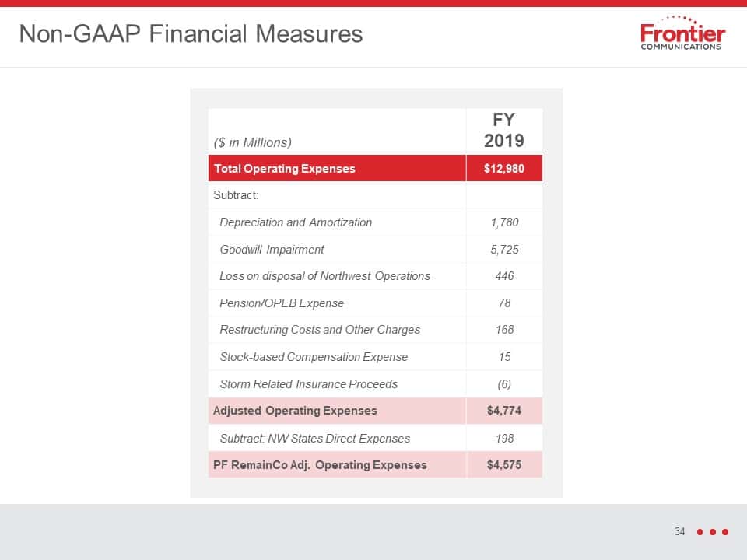Click the $12,980 total value cell
747x560 pixels.
point(504,168)
